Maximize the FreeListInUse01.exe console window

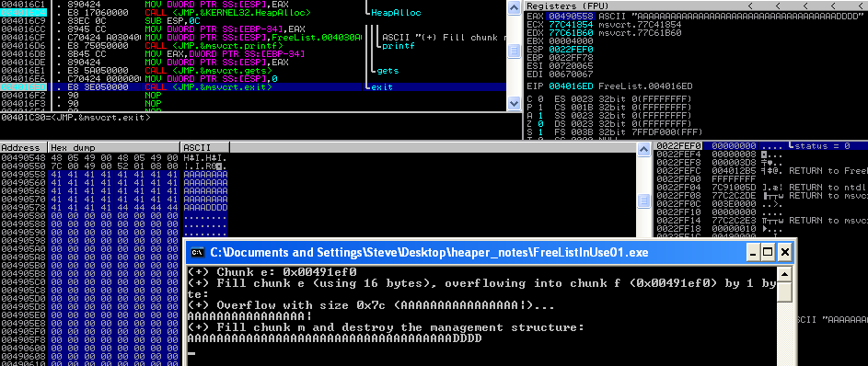(x=768, y=253)
